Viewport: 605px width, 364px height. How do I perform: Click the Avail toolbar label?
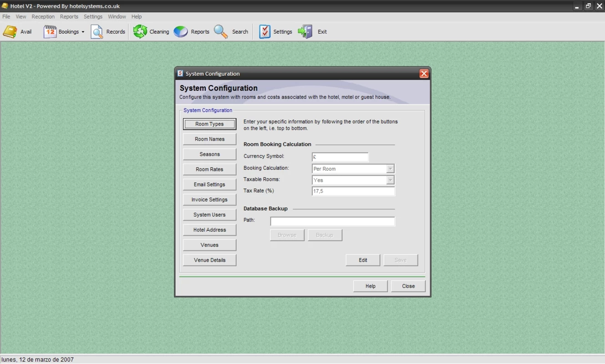pos(26,32)
